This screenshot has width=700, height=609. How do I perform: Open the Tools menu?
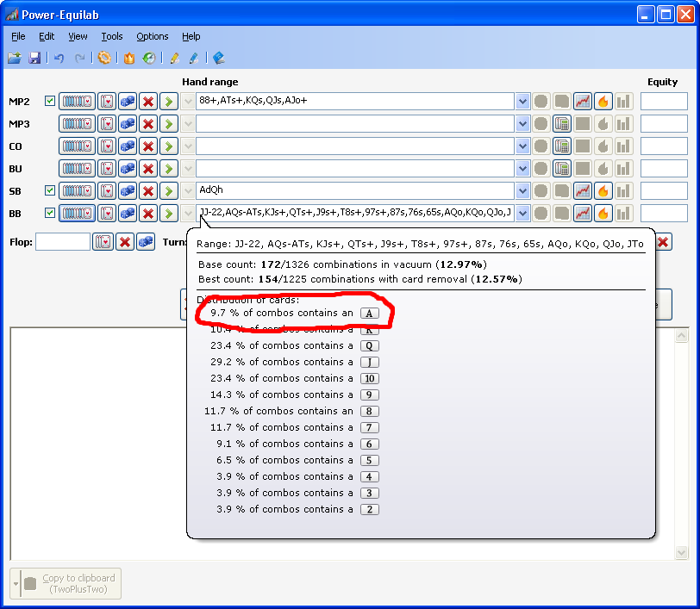point(111,36)
